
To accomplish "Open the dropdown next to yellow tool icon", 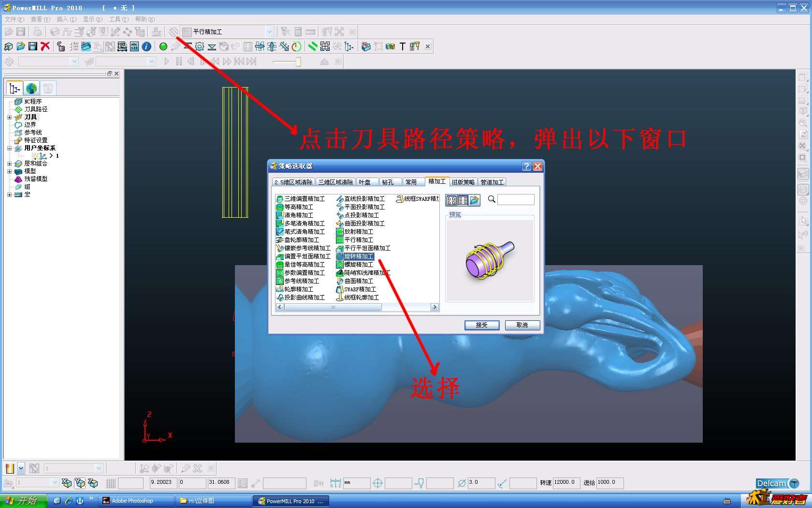I will tap(21, 468).
